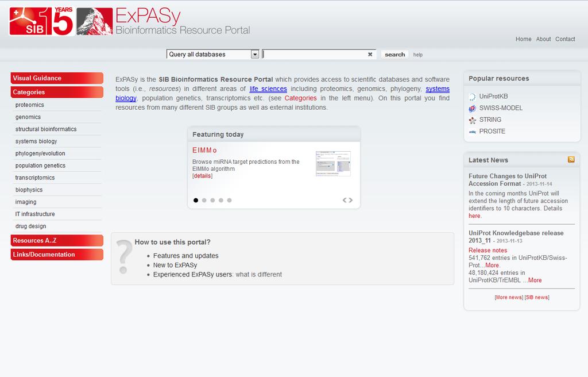This screenshot has width=588, height=377.
Task: Open the PROSITE resource icon
Action: pyautogui.click(x=472, y=132)
